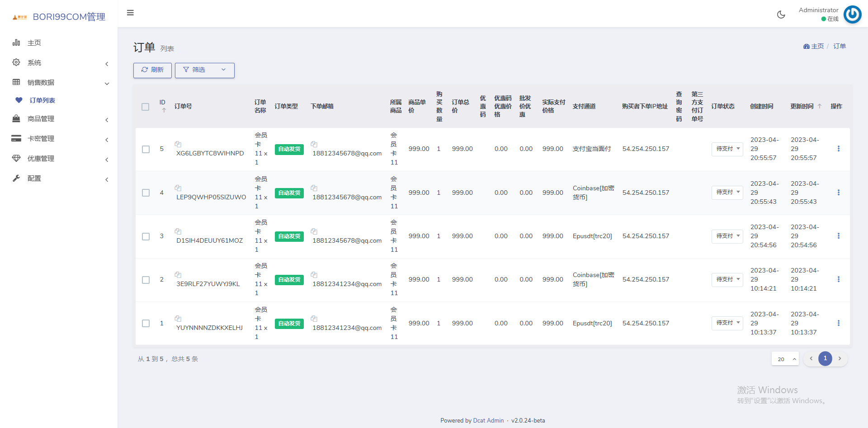Go to next page arrow
This screenshot has width=868, height=428.
click(x=840, y=358)
